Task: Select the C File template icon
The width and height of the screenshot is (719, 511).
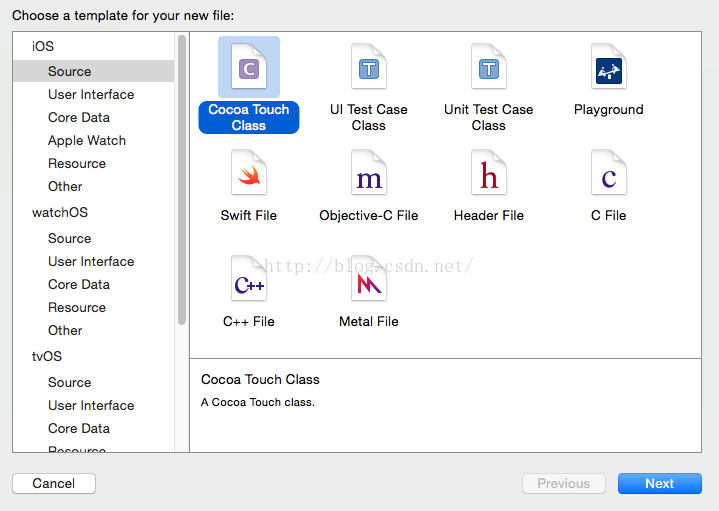Action: point(609,172)
